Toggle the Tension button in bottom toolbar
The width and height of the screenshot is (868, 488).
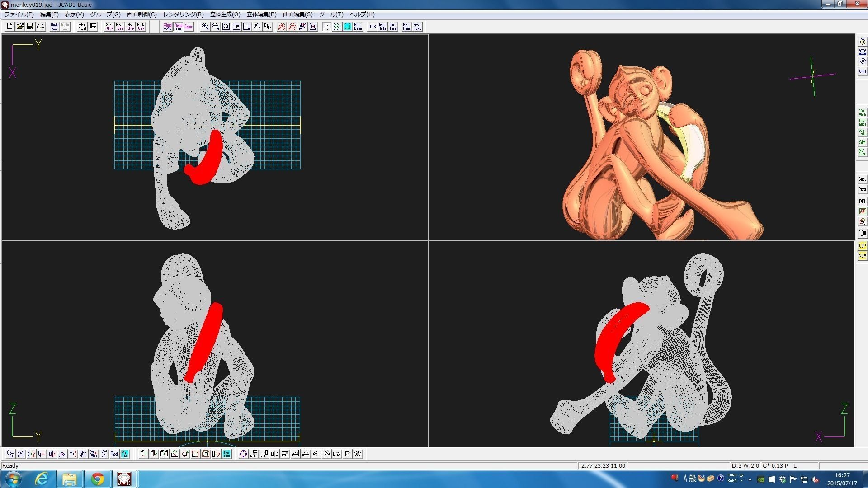tap(226, 454)
